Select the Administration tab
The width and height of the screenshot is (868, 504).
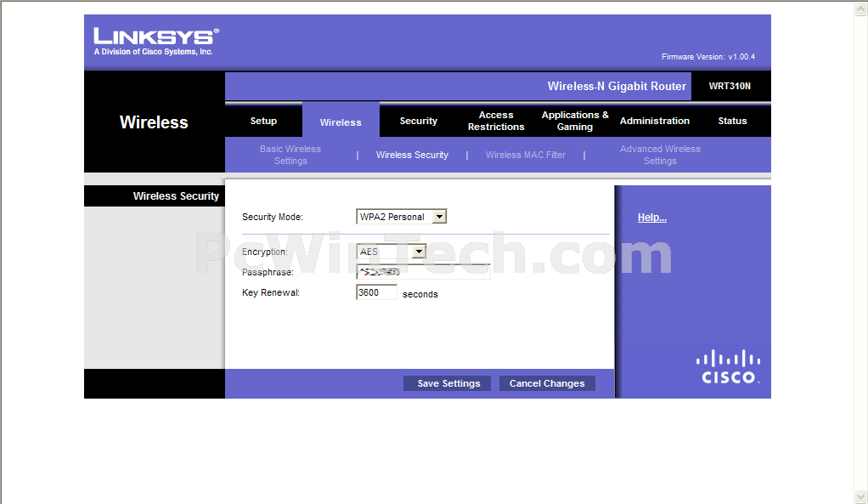pyautogui.click(x=654, y=121)
